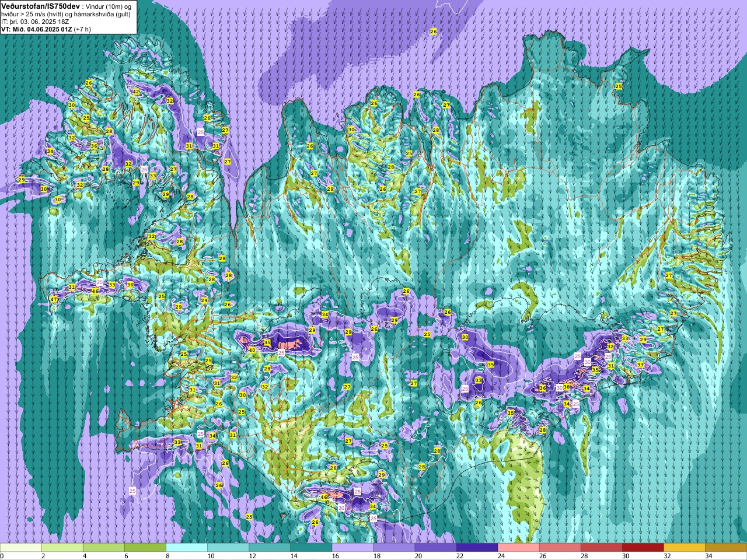The width and height of the screenshot is (747, 560).
Task: Click the olive green swatch between 6 and 8
Action: tap(145, 548)
